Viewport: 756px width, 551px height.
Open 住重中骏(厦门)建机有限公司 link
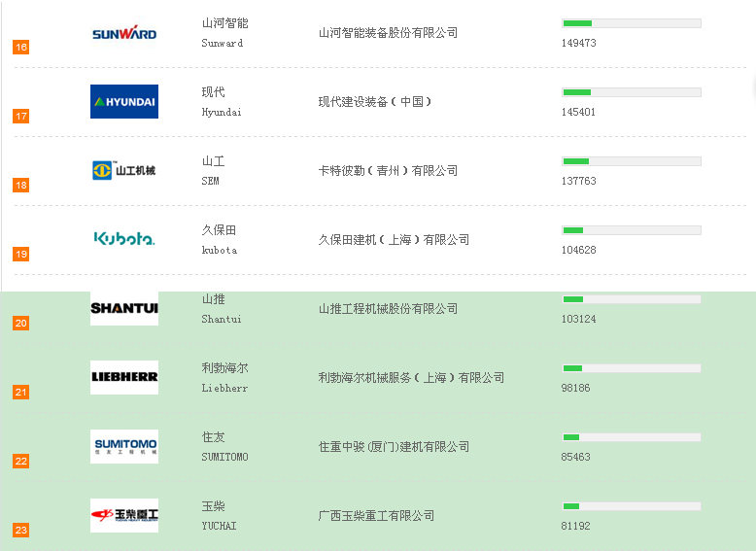click(394, 447)
